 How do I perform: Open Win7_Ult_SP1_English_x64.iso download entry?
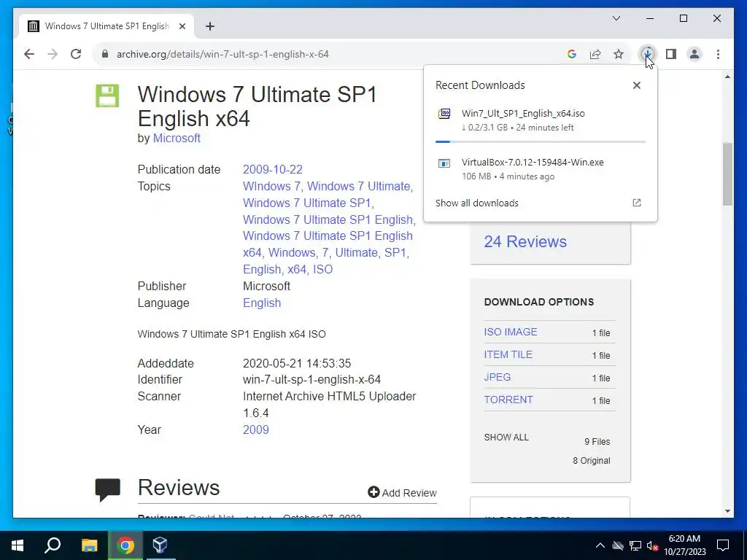(541, 120)
